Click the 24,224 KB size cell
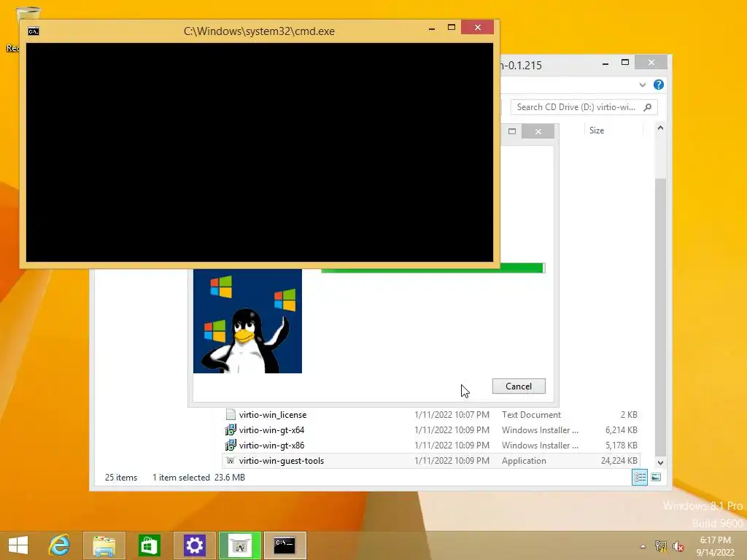Viewport: 747px width, 560px height. tap(619, 461)
